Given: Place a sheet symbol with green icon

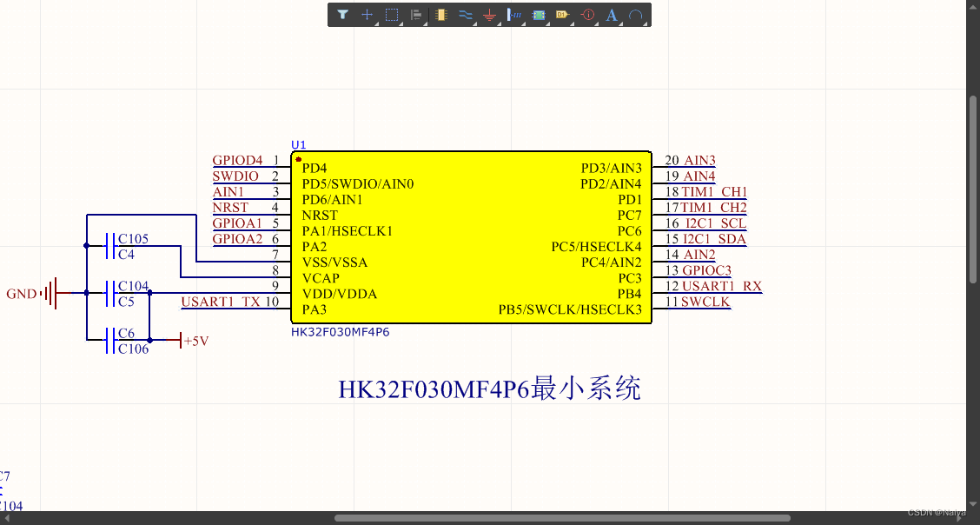Looking at the screenshot, I should [539, 15].
